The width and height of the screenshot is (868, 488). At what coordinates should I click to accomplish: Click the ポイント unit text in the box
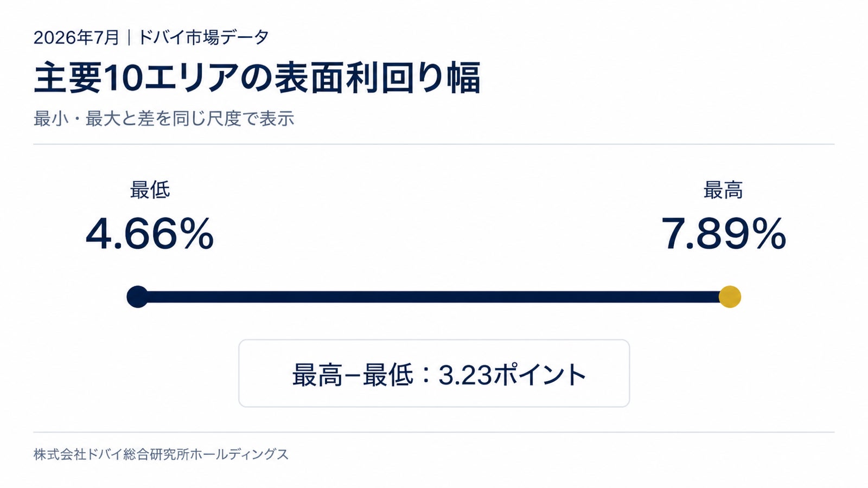[x=540, y=375]
